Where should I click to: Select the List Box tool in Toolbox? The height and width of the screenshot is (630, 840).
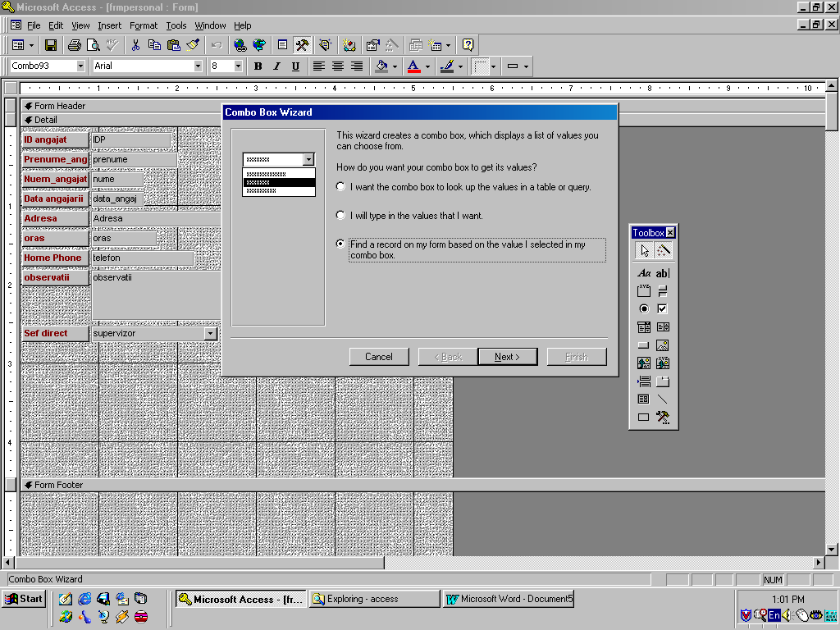tap(663, 327)
